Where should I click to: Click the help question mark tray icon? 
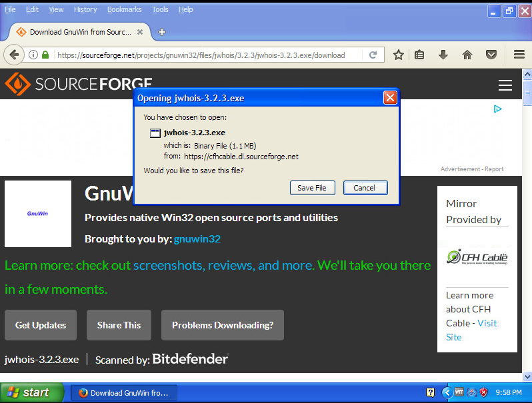(430, 392)
